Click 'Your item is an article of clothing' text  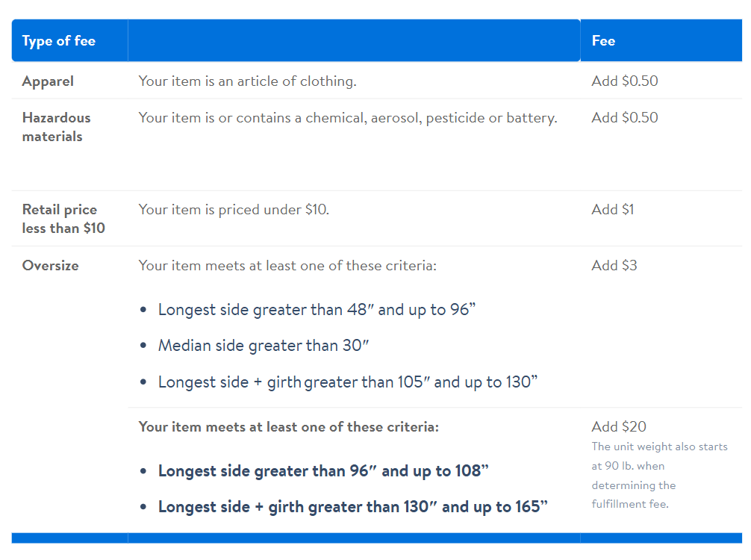[x=247, y=81]
